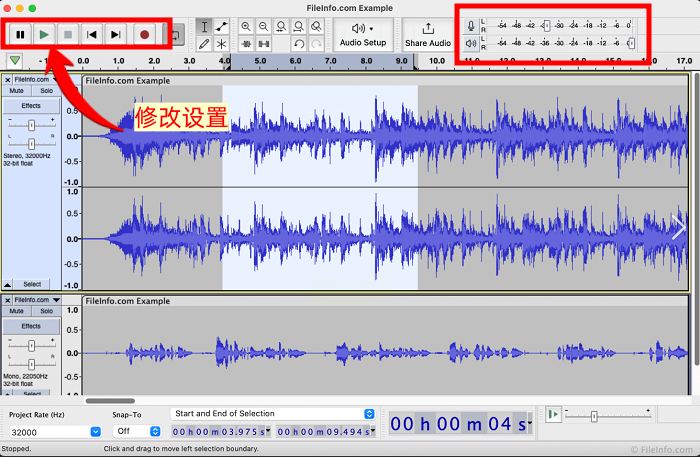This screenshot has width=700, height=457.
Task: Skip to start of project
Action: (92, 35)
